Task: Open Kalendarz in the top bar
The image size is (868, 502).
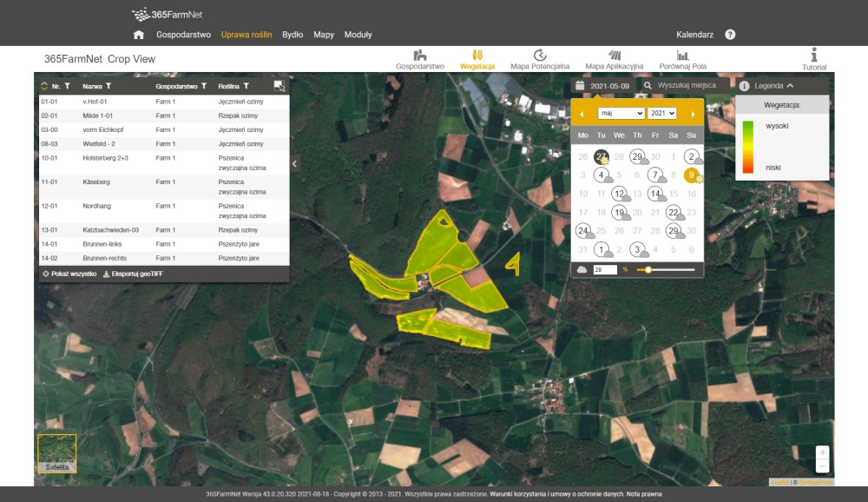Action: [x=694, y=35]
